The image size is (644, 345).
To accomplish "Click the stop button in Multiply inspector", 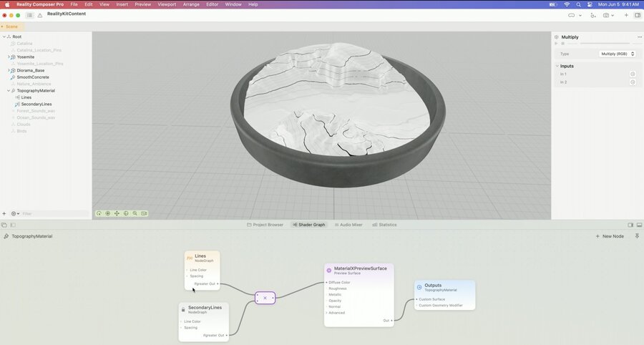I will [563, 43].
